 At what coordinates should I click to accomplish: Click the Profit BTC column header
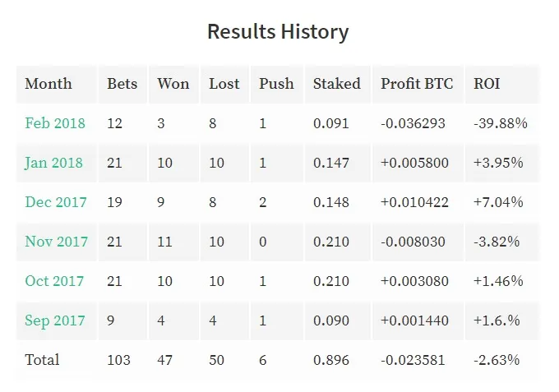(x=417, y=84)
